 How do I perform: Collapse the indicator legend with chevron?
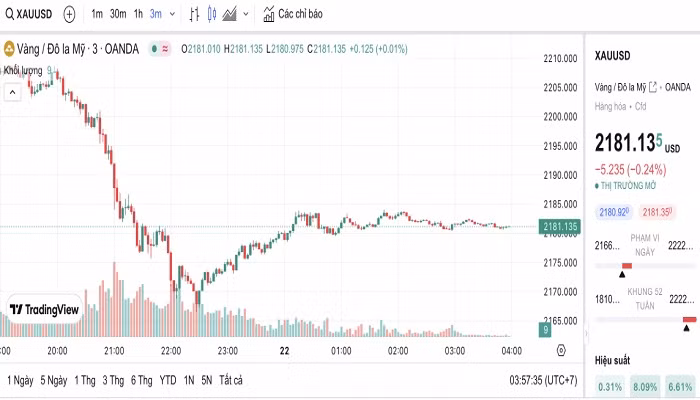pyautogui.click(x=13, y=92)
